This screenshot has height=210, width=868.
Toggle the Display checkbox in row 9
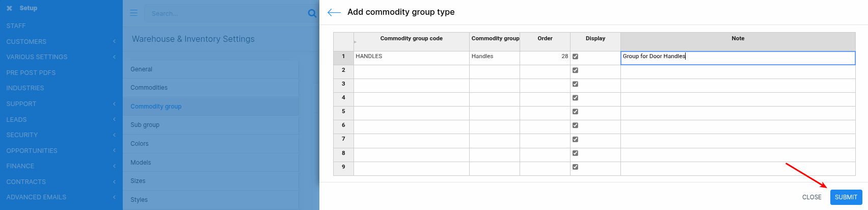(575, 167)
